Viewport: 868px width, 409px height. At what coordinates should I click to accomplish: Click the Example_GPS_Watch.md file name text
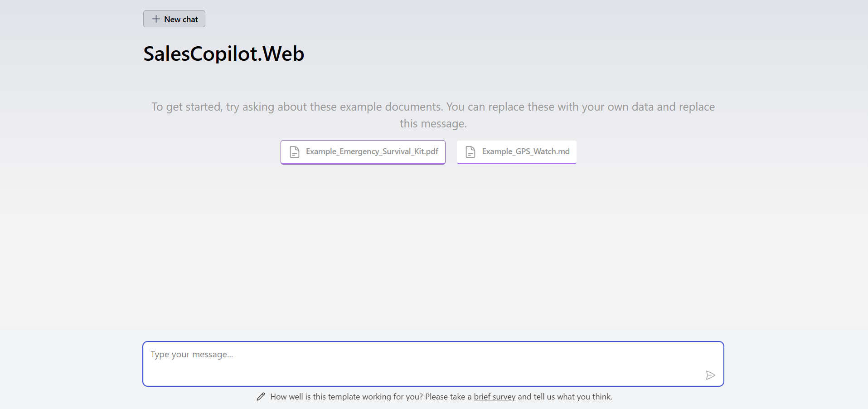[x=526, y=151]
